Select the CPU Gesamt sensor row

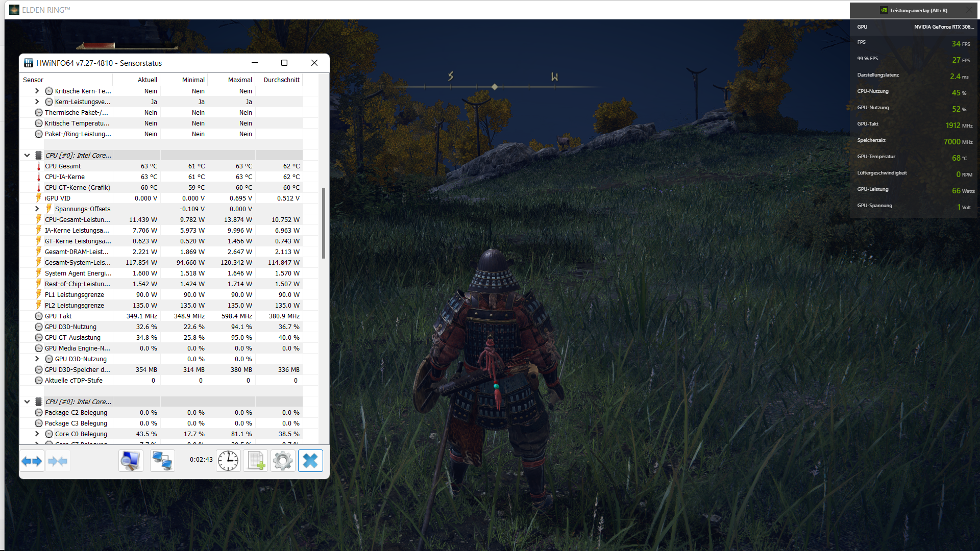click(63, 166)
